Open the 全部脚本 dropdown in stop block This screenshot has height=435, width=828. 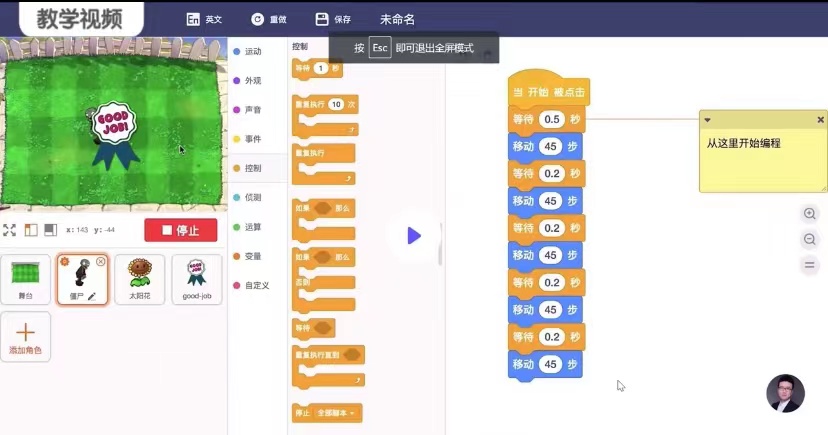(x=336, y=413)
